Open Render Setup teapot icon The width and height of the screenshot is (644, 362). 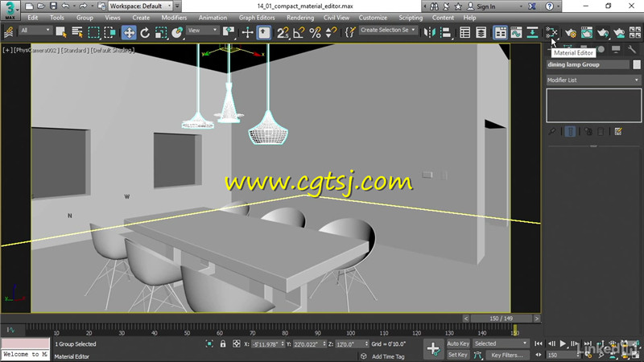[571, 32]
